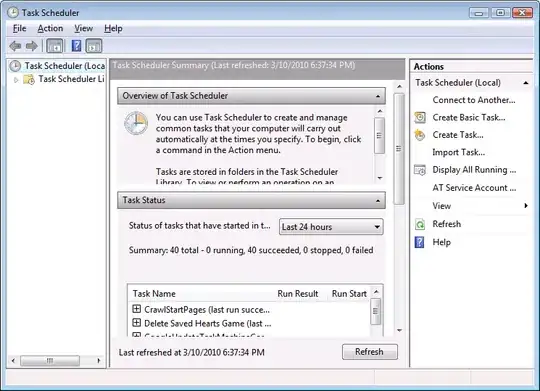Click the Run Start column header
The width and height of the screenshot is (540, 391).
[349, 294]
